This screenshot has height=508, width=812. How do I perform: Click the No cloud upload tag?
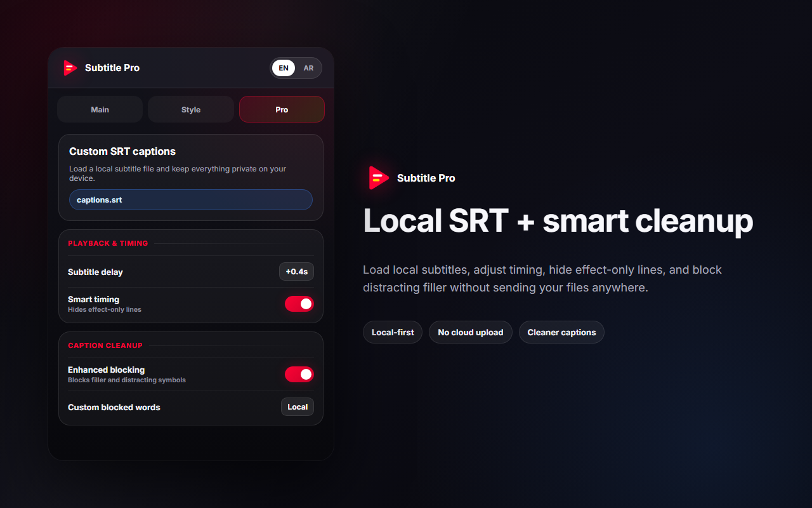[471, 332]
